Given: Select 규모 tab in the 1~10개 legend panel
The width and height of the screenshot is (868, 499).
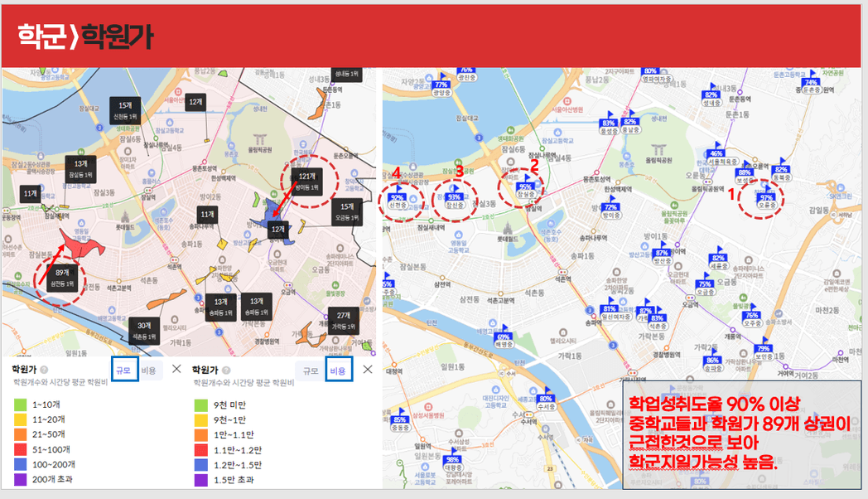Looking at the screenshot, I should [124, 370].
